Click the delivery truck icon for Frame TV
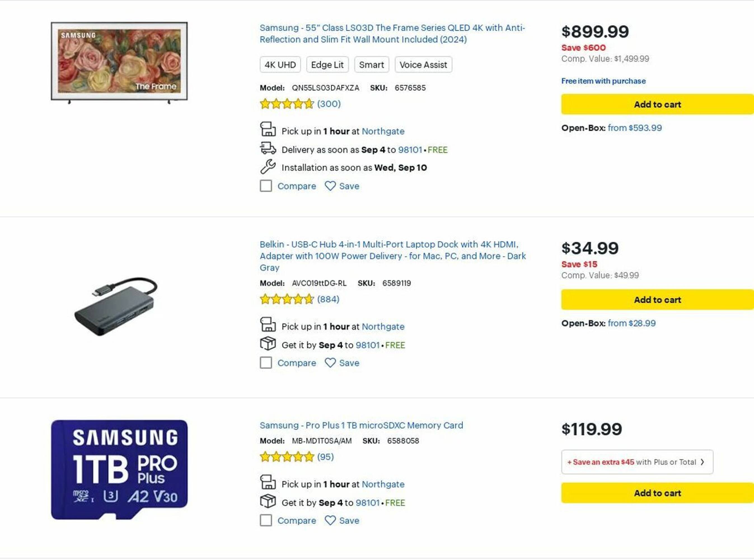The height and width of the screenshot is (560, 754). click(x=268, y=148)
